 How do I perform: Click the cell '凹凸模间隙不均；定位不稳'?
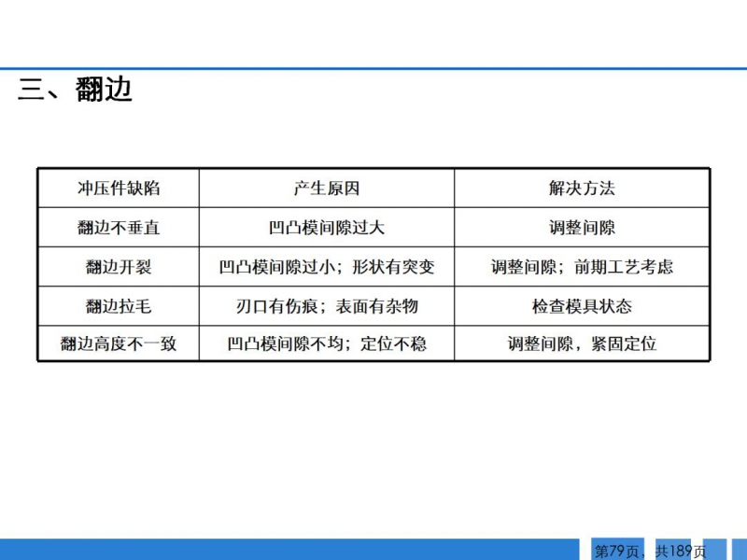(x=326, y=343)
